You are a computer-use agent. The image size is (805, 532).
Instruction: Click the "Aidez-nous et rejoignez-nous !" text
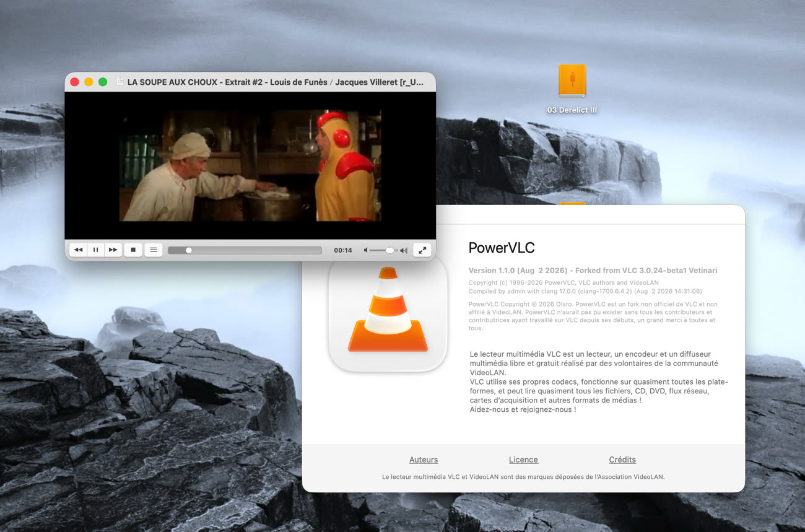tap(523, 409)
